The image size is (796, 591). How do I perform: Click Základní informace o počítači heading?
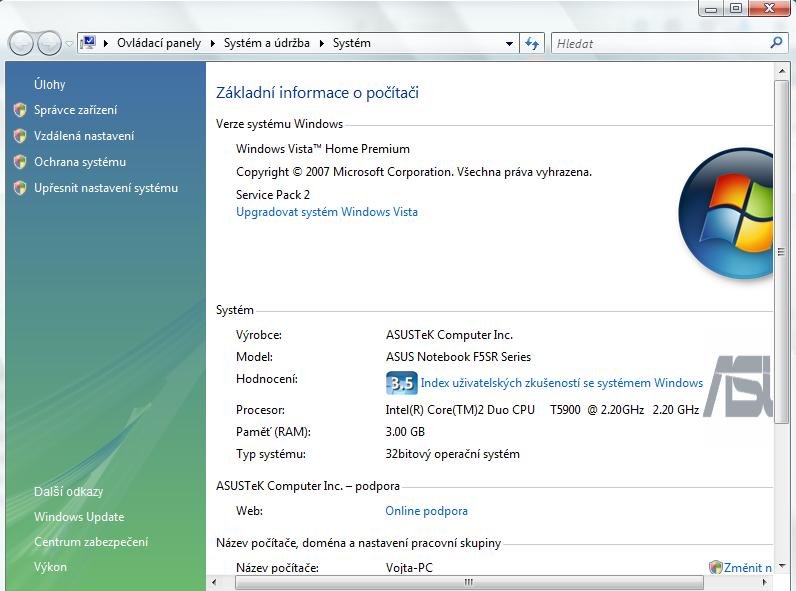coord(317,92)
